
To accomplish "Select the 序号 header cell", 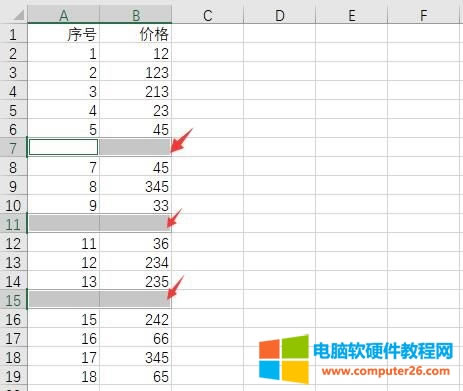I will click(64, 33).
